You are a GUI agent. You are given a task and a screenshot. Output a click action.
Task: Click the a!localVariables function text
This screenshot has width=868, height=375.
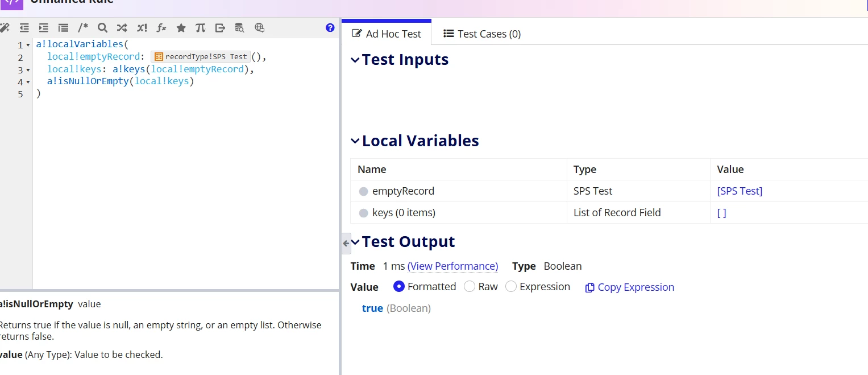[x=80, y=44]
